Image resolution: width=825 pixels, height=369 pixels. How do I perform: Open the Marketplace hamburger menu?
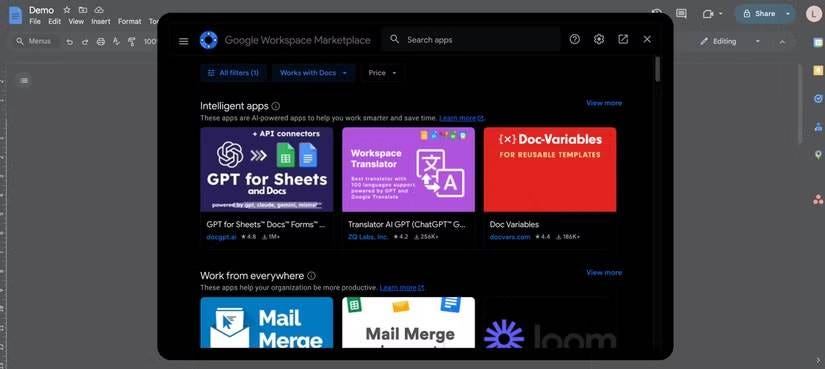tap(184, 41)
